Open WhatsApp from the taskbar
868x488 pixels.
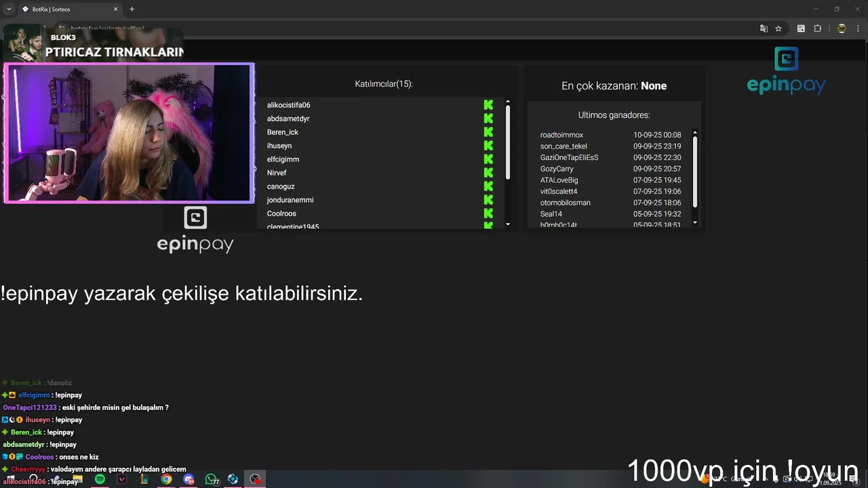(x=211, y=479)
